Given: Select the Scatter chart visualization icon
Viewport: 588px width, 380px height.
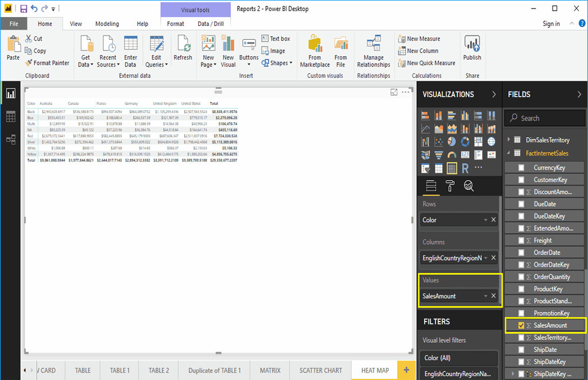Looking at the screenshot, I should click(439, 142).
